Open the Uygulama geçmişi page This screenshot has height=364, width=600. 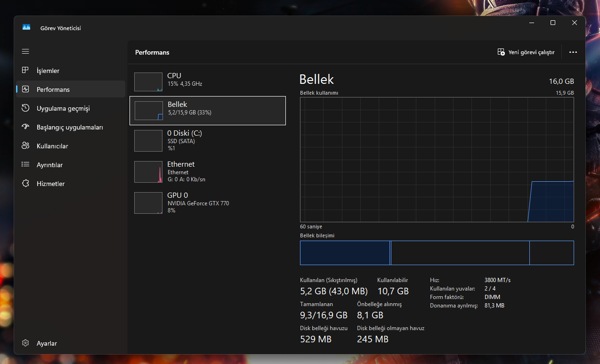[x=71, y=108]
